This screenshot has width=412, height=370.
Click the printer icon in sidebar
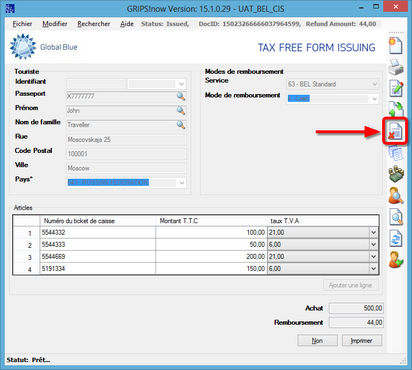[x=396, y=67]
